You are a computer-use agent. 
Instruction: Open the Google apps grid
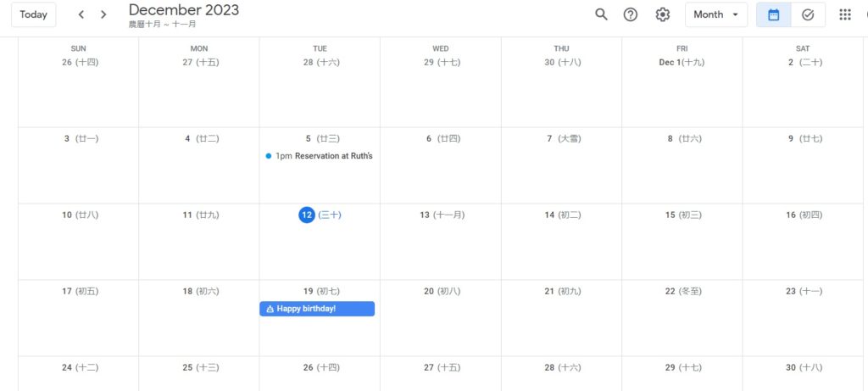(844, 14)
